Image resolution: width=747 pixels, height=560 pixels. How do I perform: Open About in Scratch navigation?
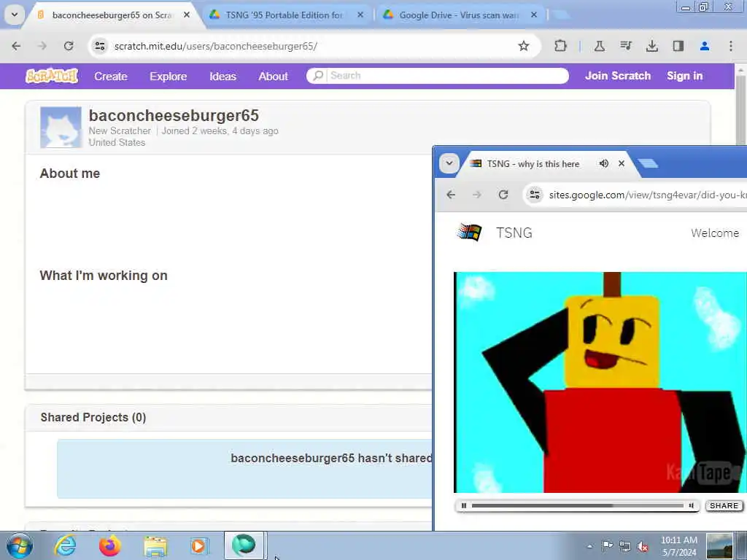point(273,76)
